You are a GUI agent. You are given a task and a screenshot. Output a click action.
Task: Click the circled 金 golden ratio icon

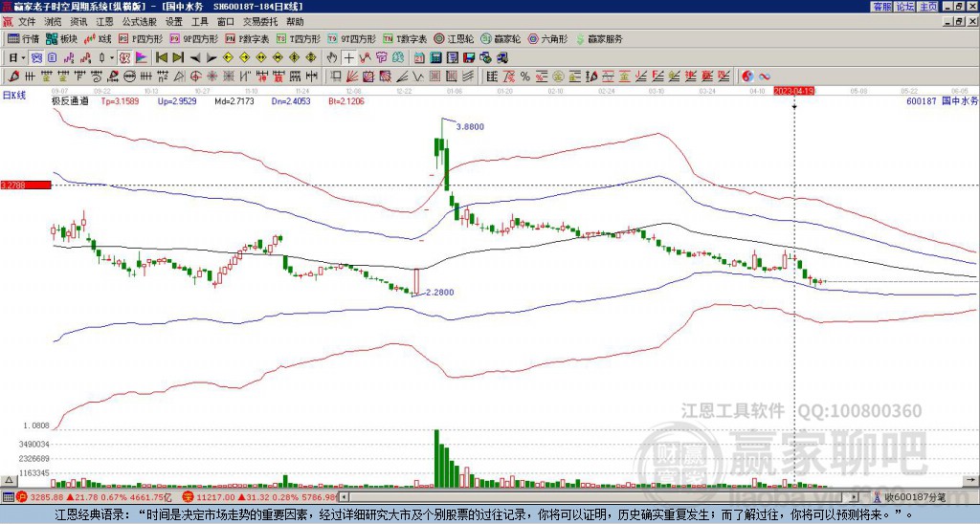(x=558, y=76)
